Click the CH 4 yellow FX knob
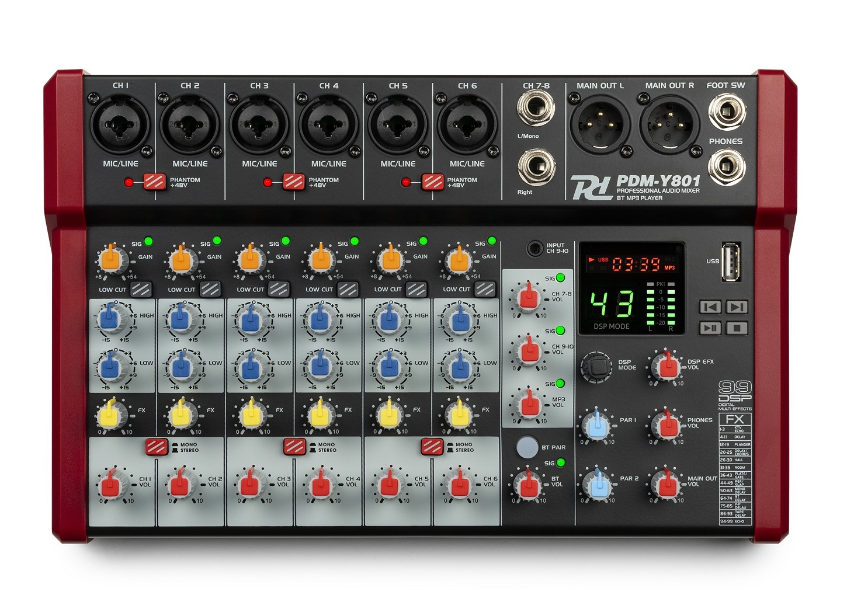The image size is (847, 616). coord(319,415)
